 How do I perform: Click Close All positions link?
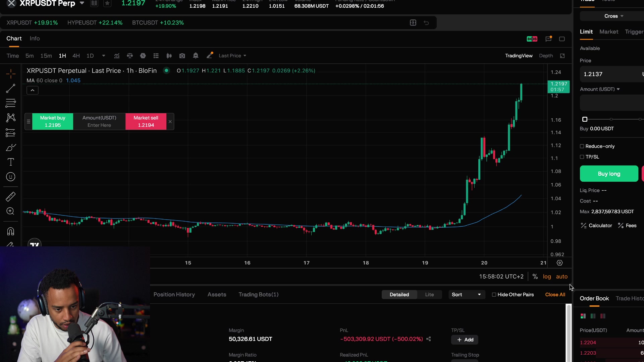[555, 295]
